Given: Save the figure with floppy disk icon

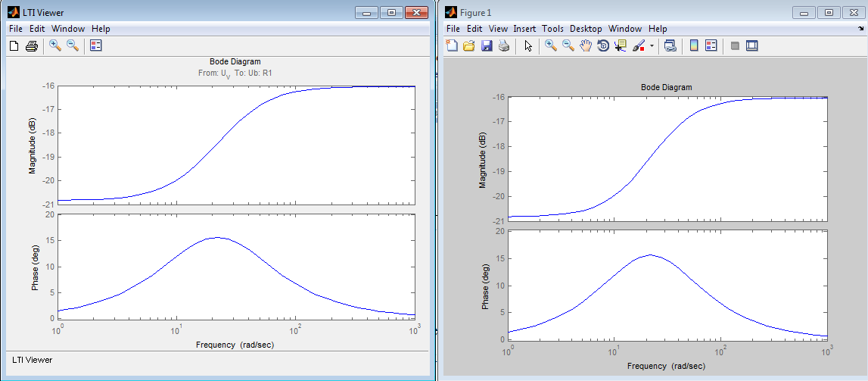Looking at the screenshot, I should click(487, 46).
